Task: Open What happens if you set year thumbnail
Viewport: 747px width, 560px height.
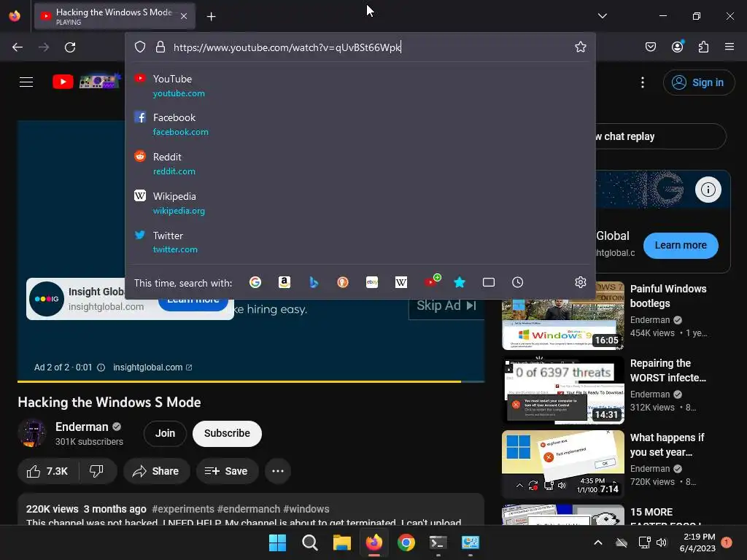Action: (x=562, y=464)
